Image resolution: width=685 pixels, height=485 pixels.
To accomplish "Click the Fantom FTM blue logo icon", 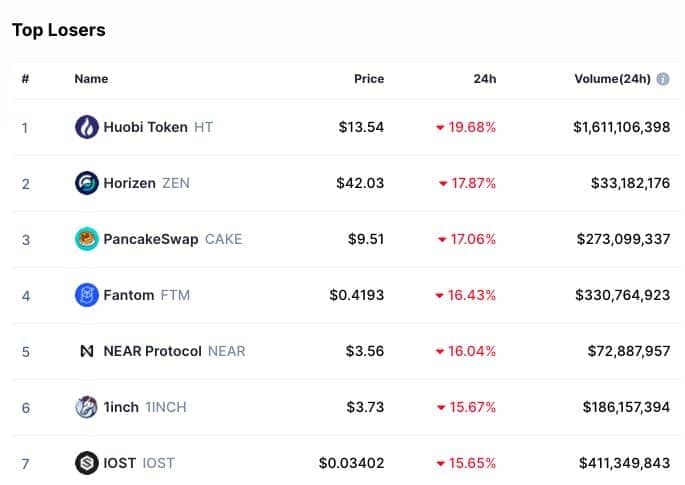I will pos(86,294).
